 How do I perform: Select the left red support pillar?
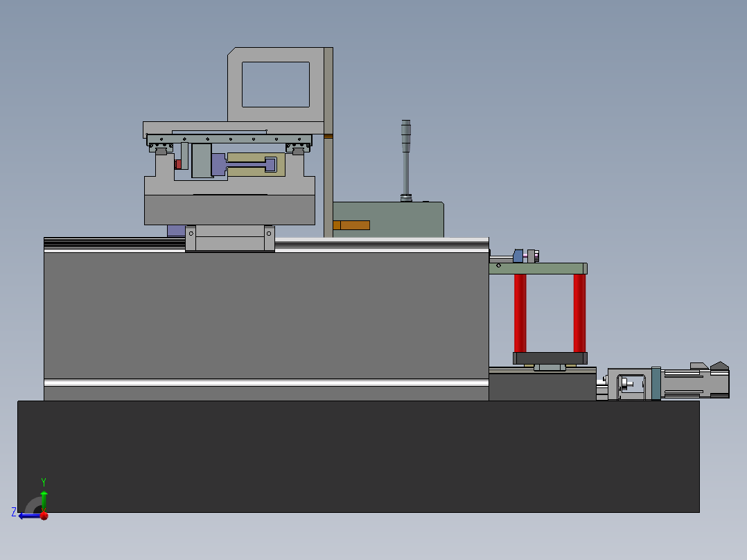coord(520,313)
